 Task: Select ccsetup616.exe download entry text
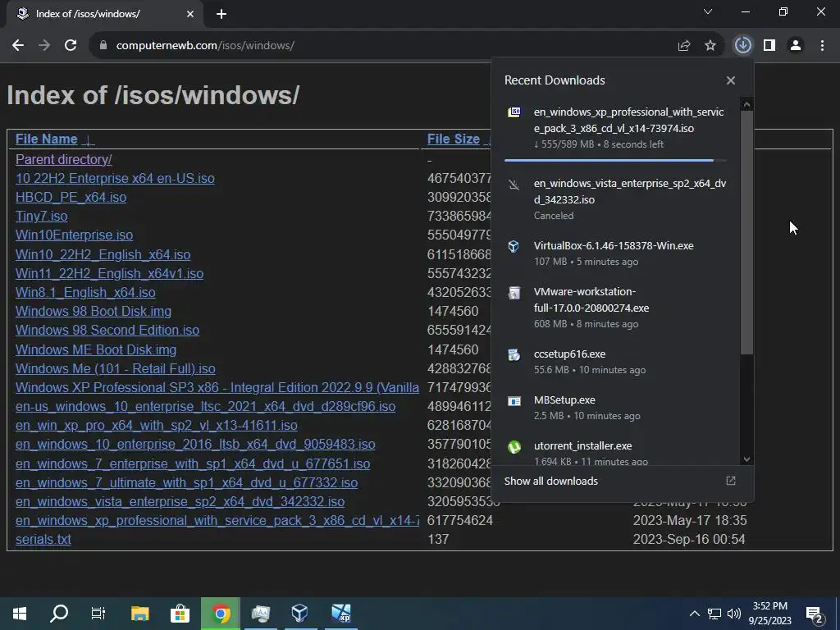(x=569, y=354)
